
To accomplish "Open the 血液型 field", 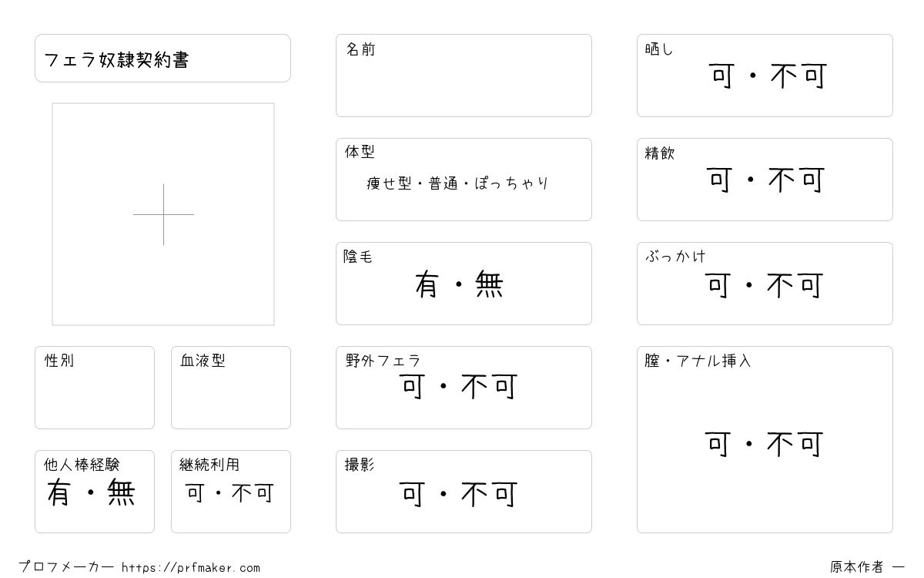I will (231, 388).
